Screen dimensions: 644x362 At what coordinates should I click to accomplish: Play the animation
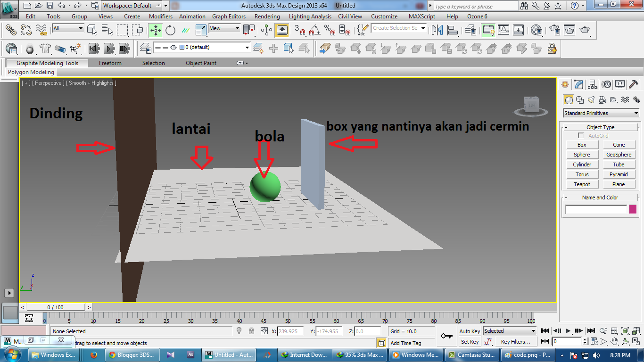(568, 331)
